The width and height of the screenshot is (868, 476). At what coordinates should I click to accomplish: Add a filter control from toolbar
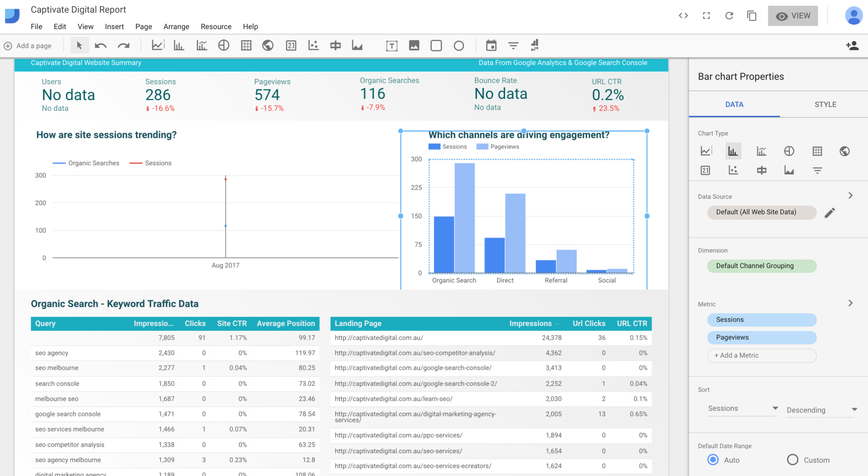(x=513, y=45)
